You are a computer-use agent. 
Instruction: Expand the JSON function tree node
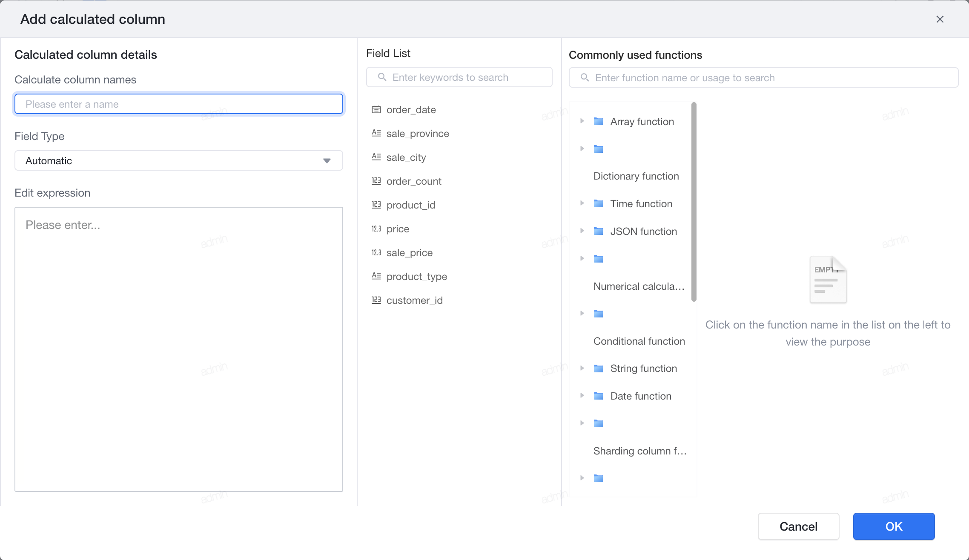pos(582,231)
